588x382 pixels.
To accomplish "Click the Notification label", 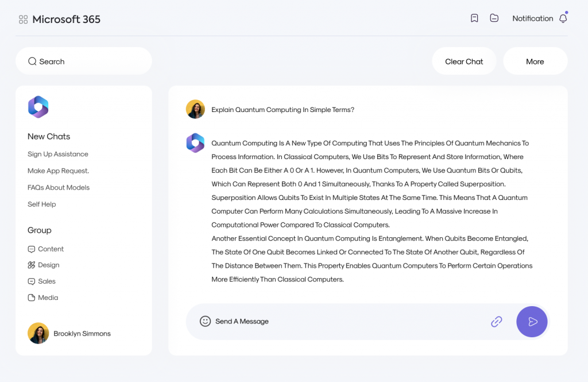I will [x=532, y=18].
